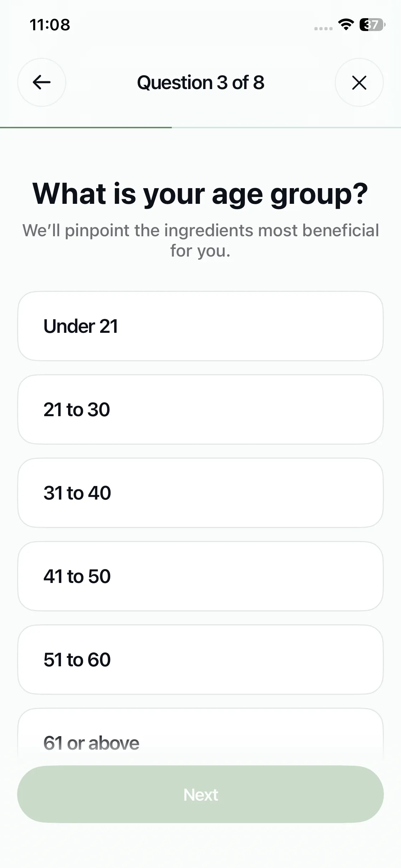Select the "Under 21" age option
This screenshot has width=401, height=868.
pos(200,326)
